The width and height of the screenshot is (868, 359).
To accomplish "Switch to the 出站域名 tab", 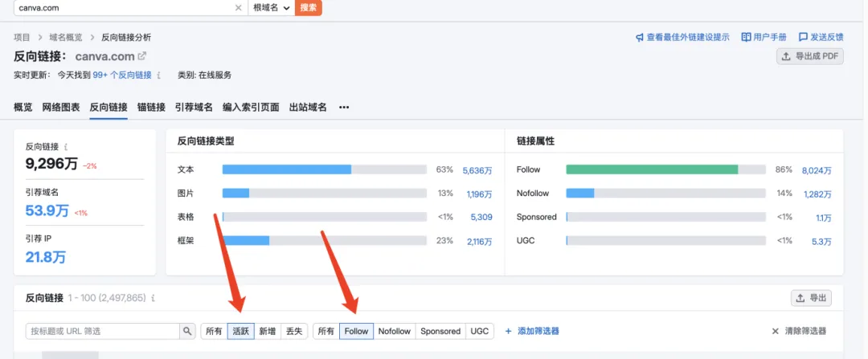I will tap(308, 108).
